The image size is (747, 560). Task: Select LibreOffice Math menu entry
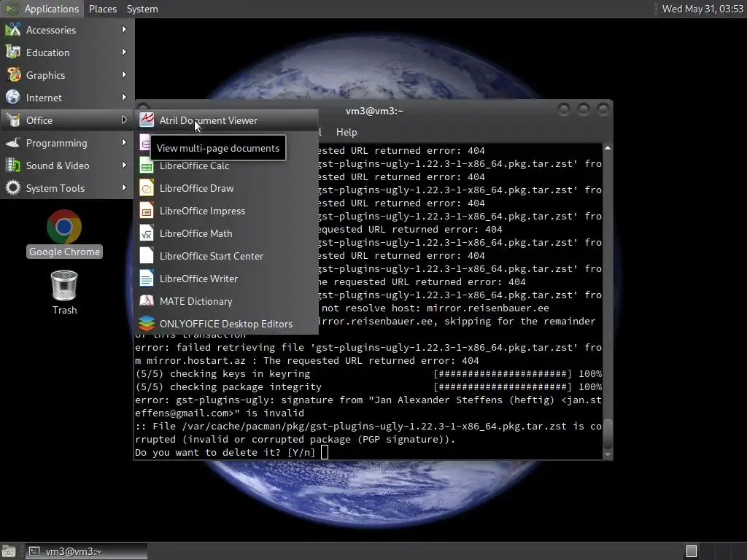[x=226, y=233]
